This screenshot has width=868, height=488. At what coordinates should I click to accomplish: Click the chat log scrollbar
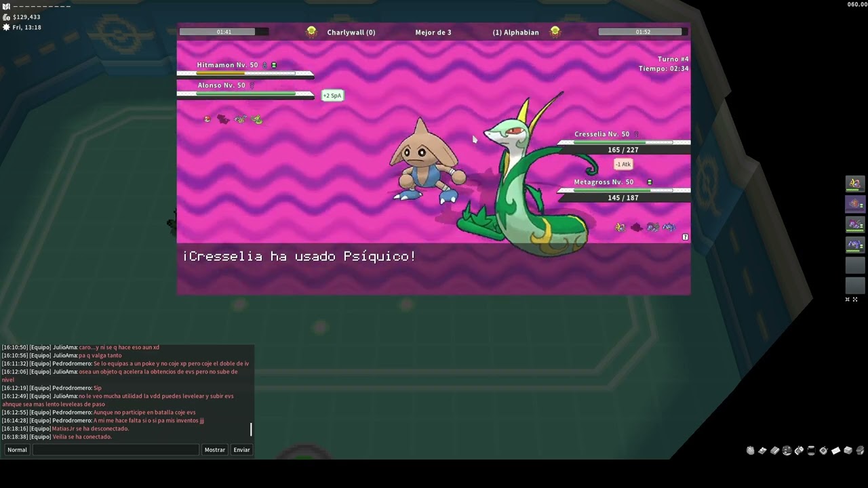251,429
